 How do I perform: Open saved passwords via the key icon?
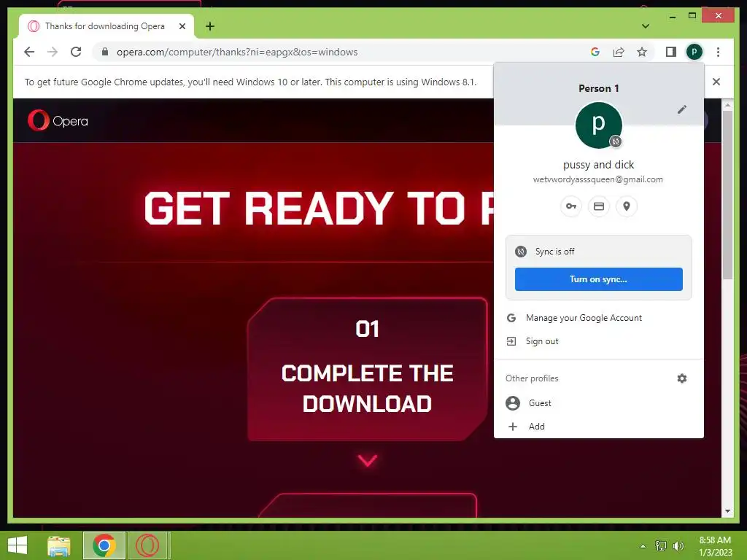[x=570, y=206]
